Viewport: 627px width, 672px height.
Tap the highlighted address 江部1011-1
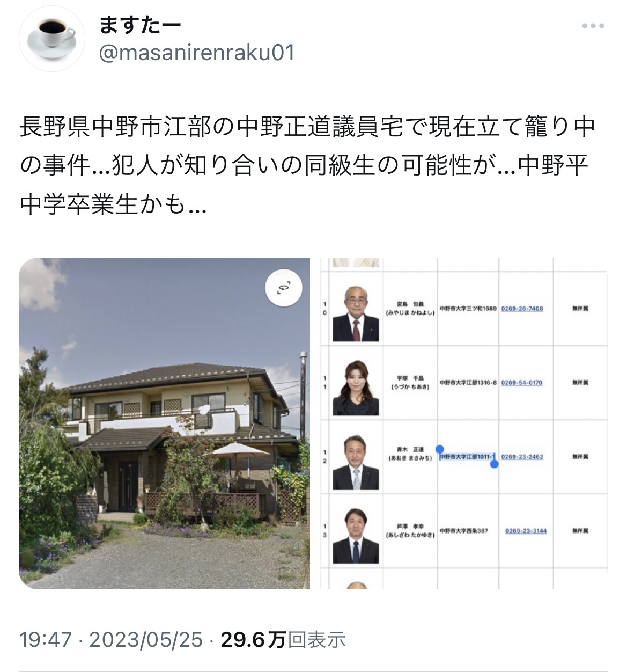coord(467,457)
